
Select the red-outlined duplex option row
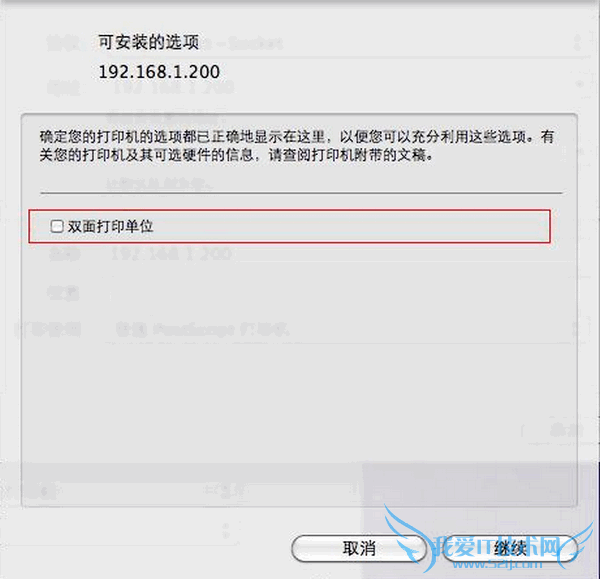(289, 226)
